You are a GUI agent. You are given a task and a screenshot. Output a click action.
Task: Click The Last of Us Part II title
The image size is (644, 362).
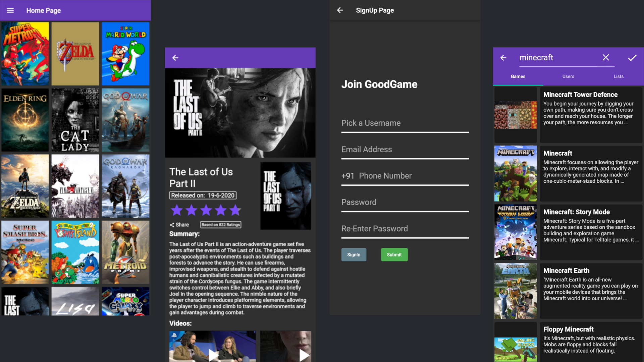pyautogui.click(x=201, y=178)
